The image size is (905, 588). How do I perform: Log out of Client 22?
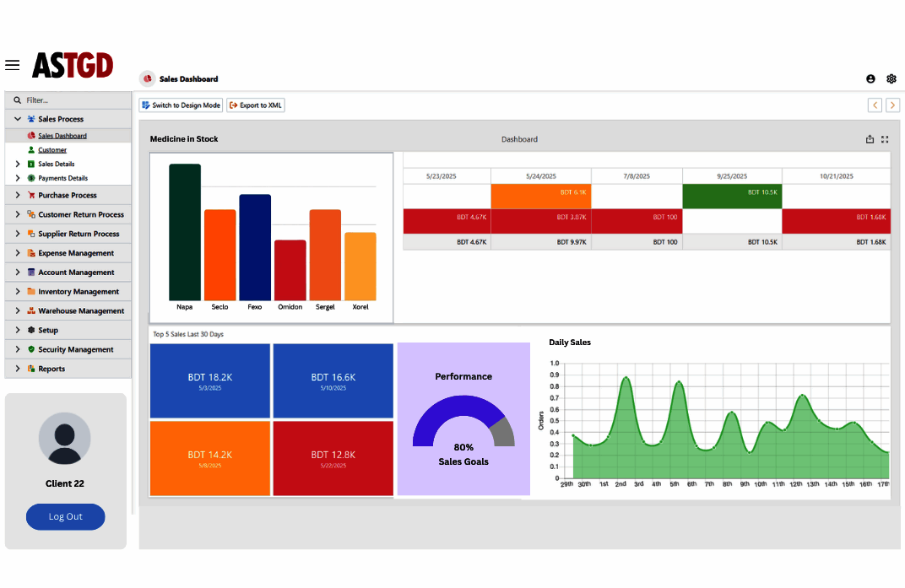65,516
